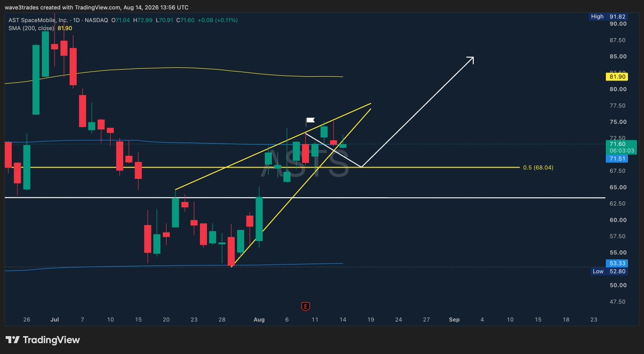Click 47.50 on the price axis

pos(618,301)
